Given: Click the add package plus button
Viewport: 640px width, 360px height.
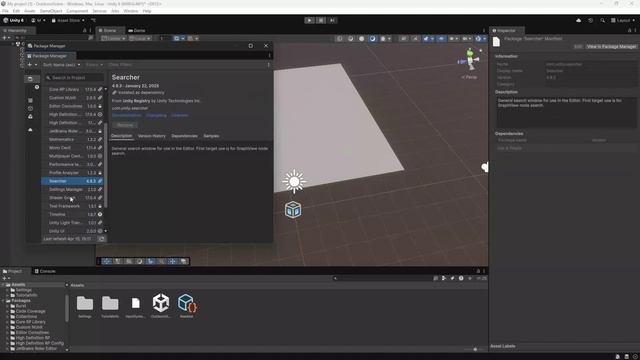Looking at the screenshot, I should 31,65.
